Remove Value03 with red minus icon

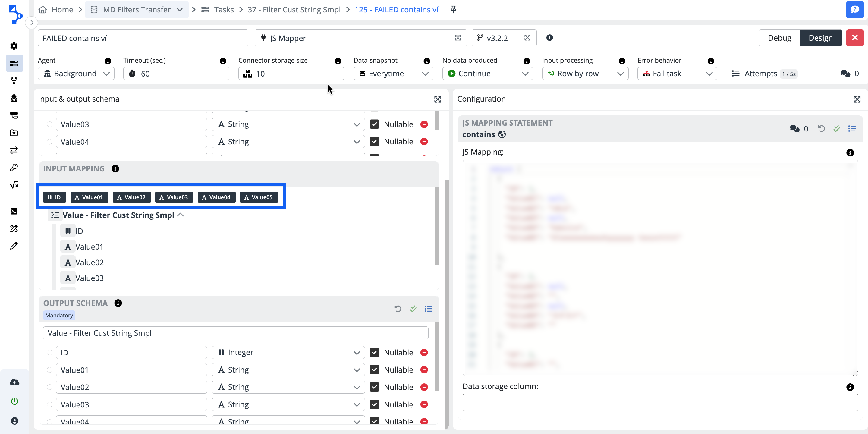[x=424, y=124]
